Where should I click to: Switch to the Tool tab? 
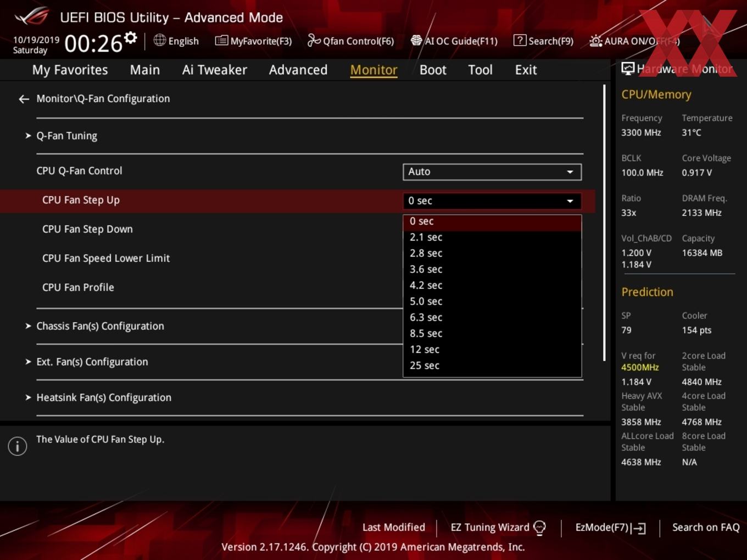[480, 70]
